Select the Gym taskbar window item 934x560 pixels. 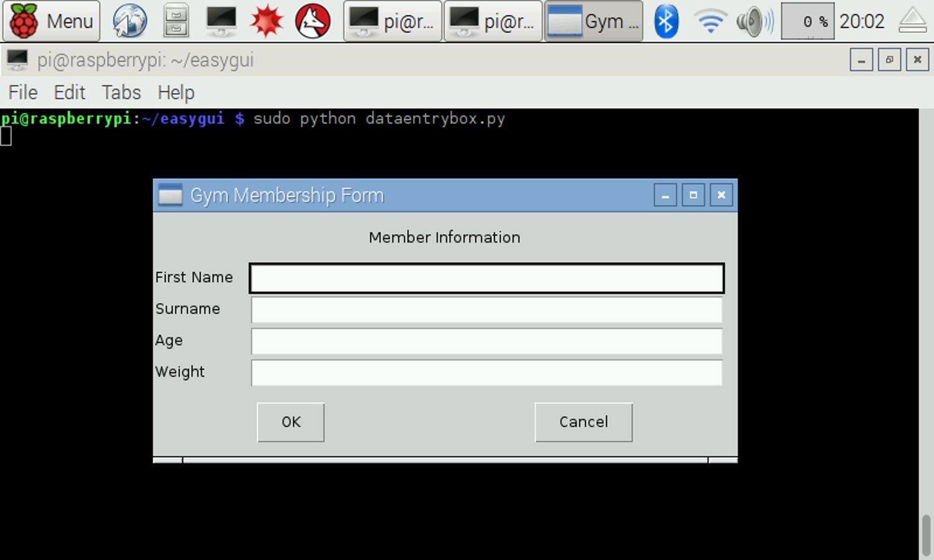tap(593, 21)
